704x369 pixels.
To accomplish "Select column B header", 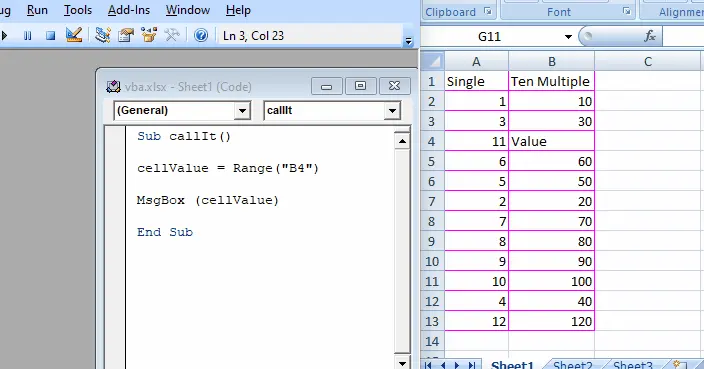I will (x=552, y=62).
